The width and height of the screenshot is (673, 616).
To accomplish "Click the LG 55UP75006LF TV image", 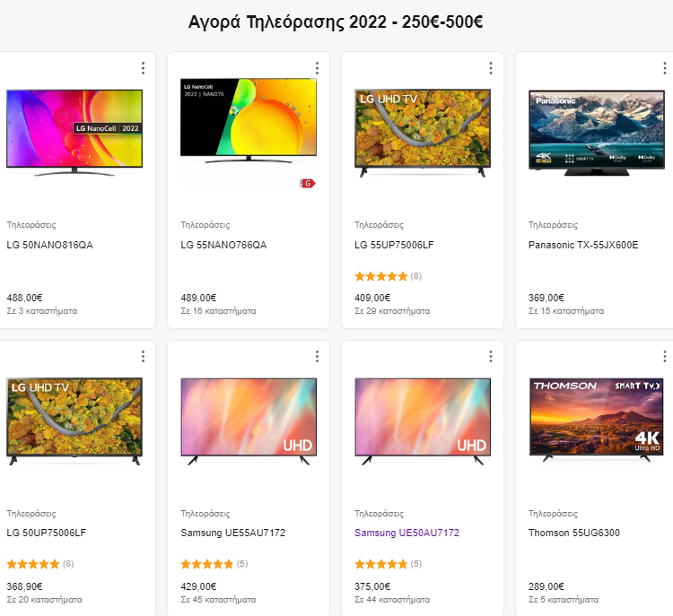I will (x=423, y=133).
